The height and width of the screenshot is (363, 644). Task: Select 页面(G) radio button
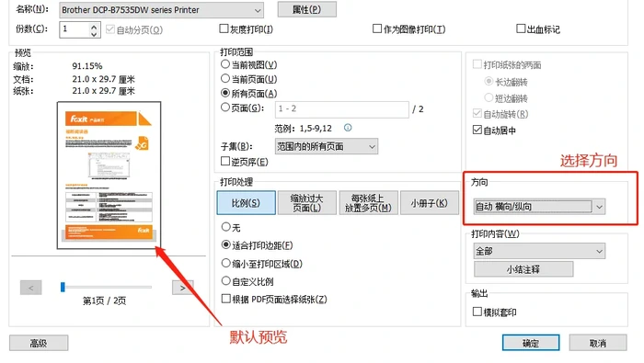[225, 108]
